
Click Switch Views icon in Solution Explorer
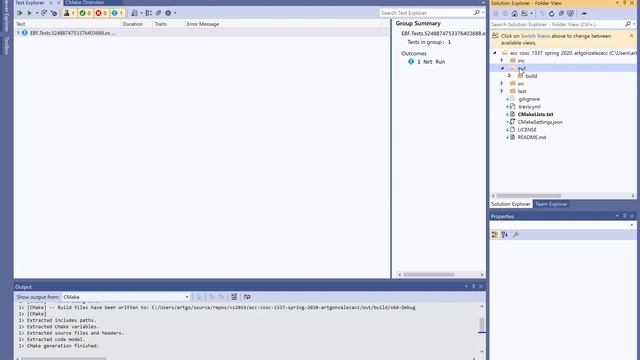524,13
